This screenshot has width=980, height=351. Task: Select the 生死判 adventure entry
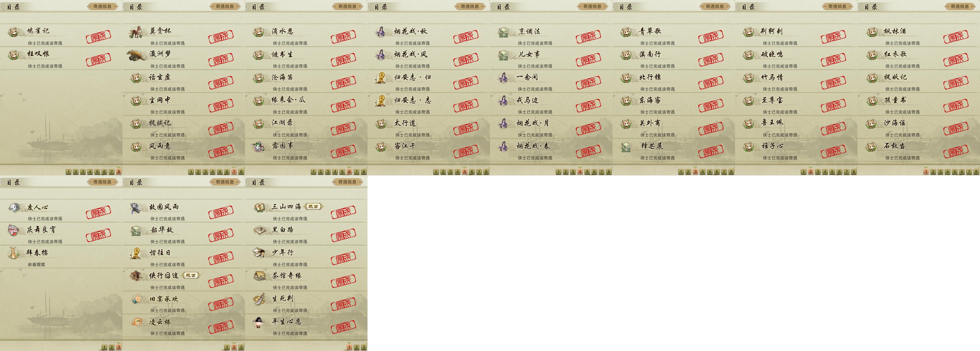click(306, 303)
